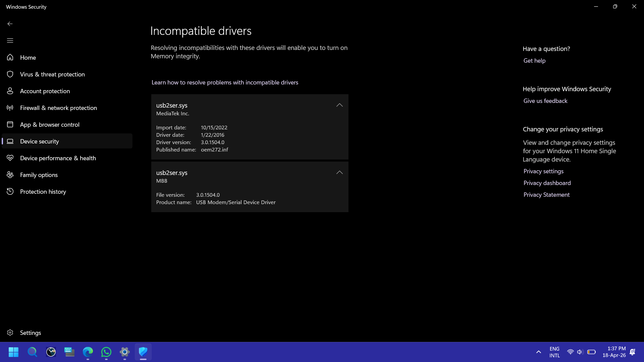Click the Device performance & health heart icon
The image size is (644, 362).
[x=10, y=158]
